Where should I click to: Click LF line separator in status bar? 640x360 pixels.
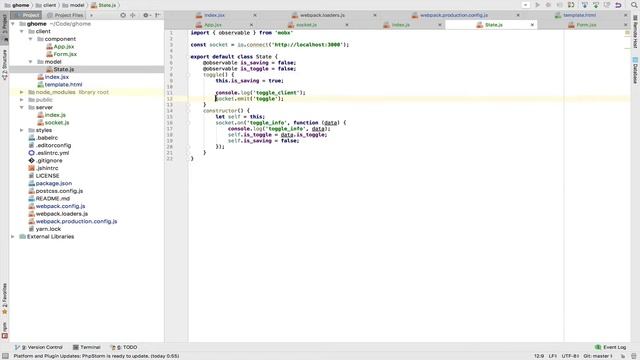[x=553, y=356]
